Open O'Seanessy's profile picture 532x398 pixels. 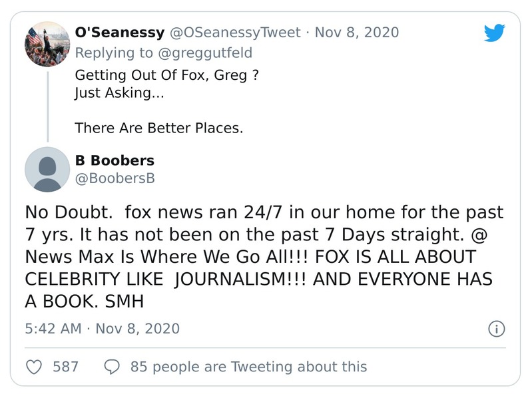47,44
